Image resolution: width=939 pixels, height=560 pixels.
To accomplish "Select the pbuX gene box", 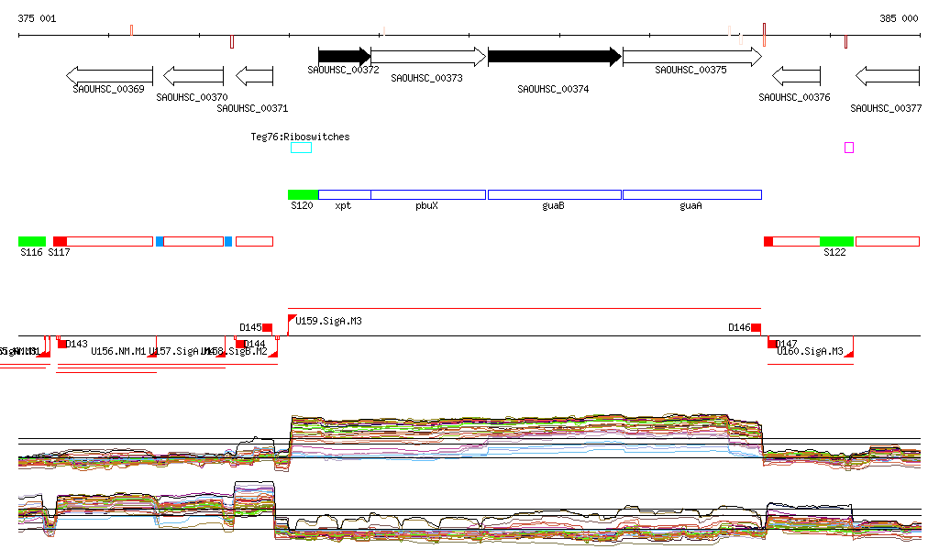I will (428, 194).
